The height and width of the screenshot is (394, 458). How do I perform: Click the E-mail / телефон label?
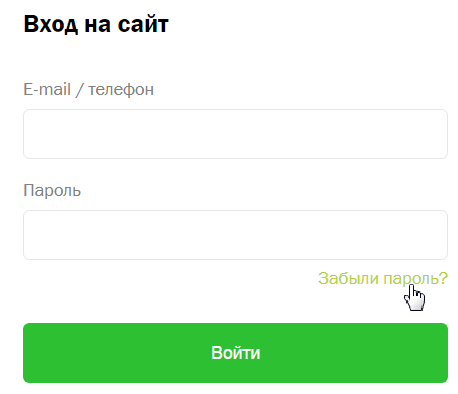coord(88,89)
